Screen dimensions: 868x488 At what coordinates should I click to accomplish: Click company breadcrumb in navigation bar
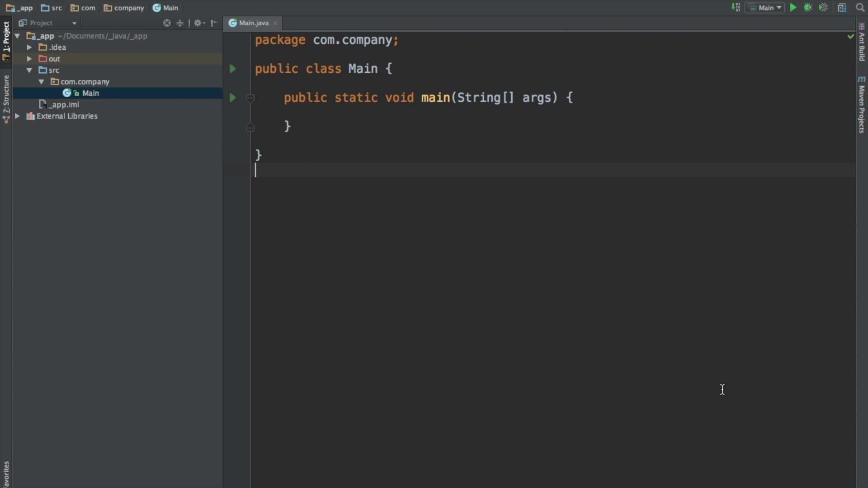pyautogui.click(x=124, y=8)
